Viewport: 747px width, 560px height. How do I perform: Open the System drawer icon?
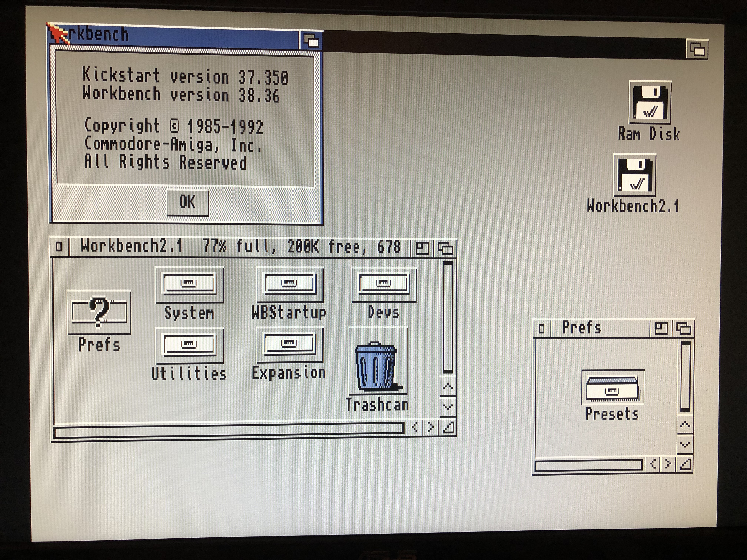point(189,285)
